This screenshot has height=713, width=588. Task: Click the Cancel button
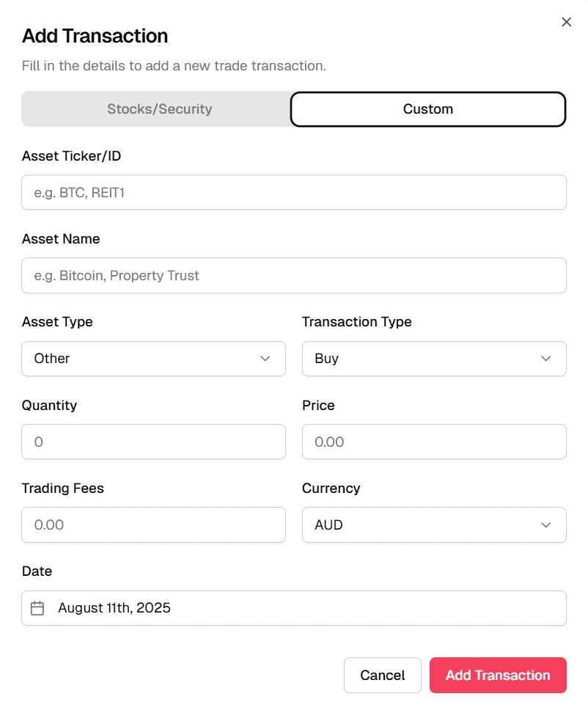[382, 675]
